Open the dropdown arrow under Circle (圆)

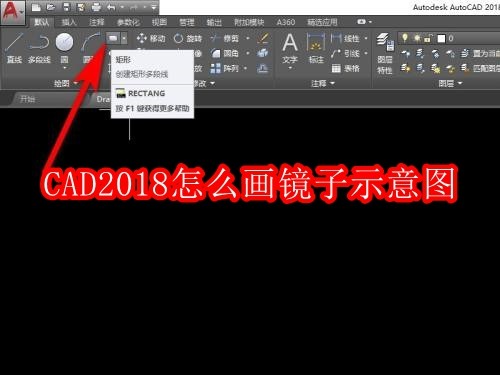point(65,68)
